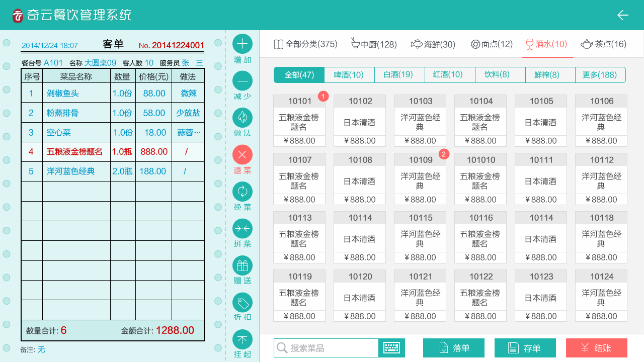The image size is (644, 362).
Task: Click the 挂起 hold icon
Action: pos(243,339)
